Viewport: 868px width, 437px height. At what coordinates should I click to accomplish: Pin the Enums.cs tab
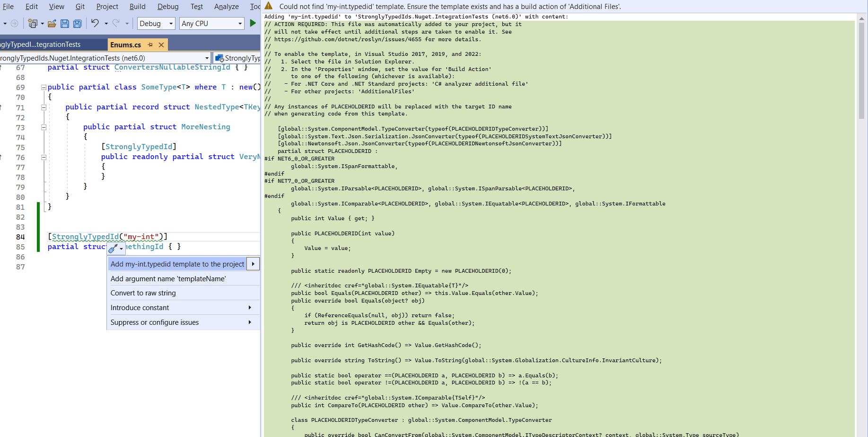pos(150,45)
